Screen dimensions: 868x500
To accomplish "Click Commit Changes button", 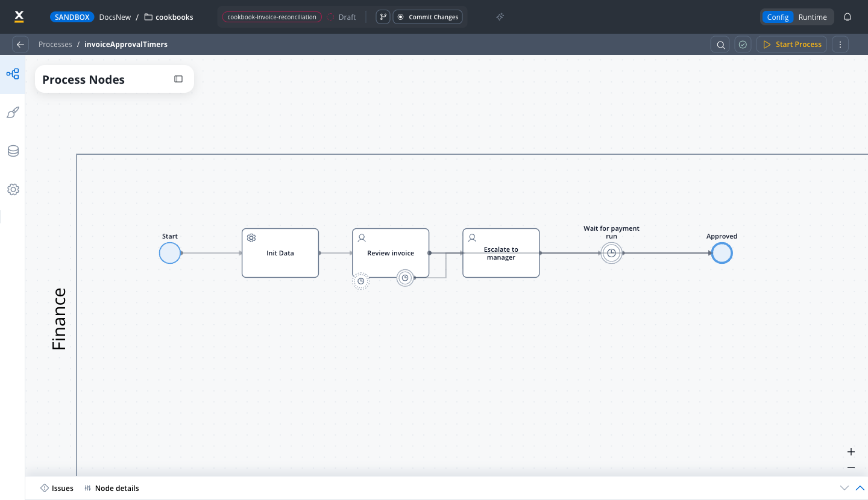I will coord(428,17).
